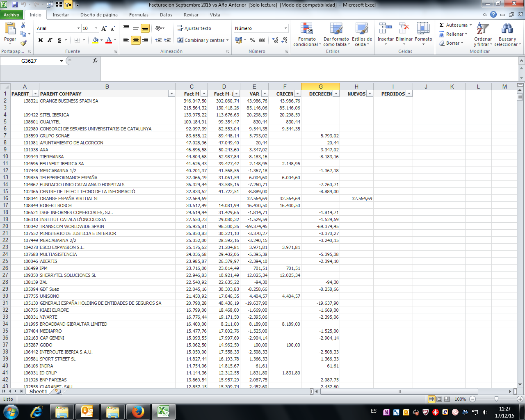Open filter dropdown for Fact M column
The image size is (525, 420).
[203, 94]
